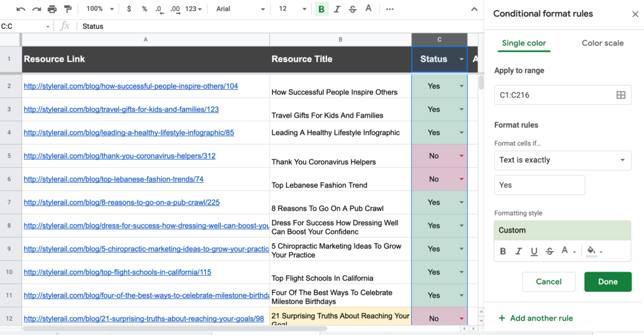Click the Redo icon in toolbar
This screenshot has height=335, width=644.
coord(36,9)
